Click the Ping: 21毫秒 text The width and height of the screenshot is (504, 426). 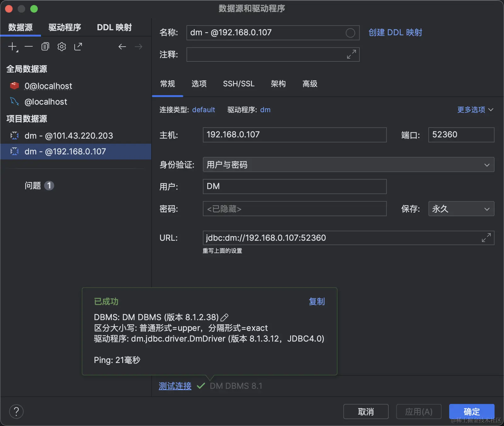pos(117,360)
